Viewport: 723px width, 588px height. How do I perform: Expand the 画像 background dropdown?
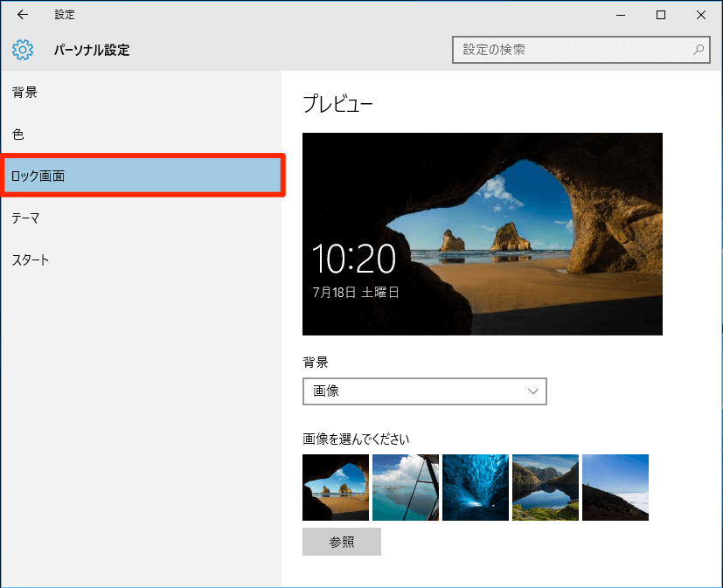click(425, 391)
